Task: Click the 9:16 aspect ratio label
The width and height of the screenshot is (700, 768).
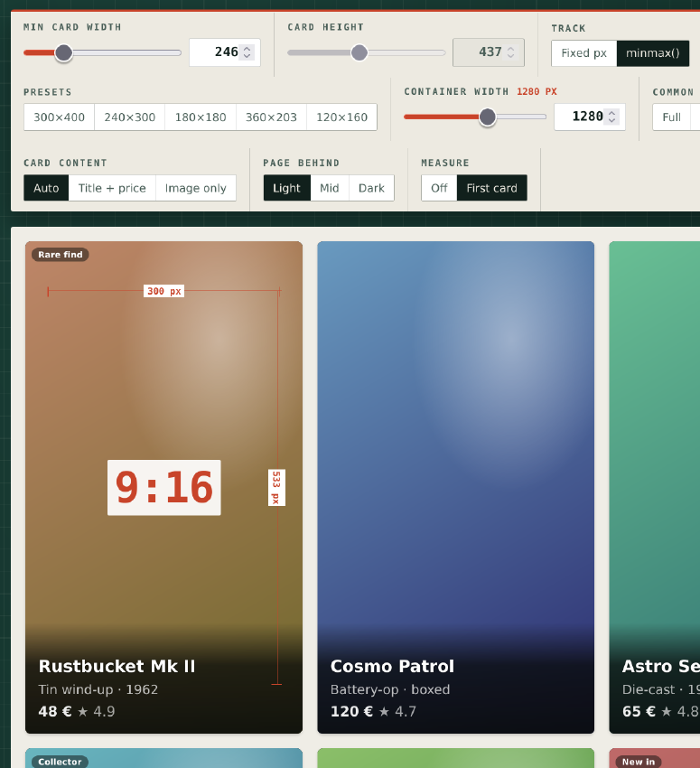Action: click(x=164, y=487)
